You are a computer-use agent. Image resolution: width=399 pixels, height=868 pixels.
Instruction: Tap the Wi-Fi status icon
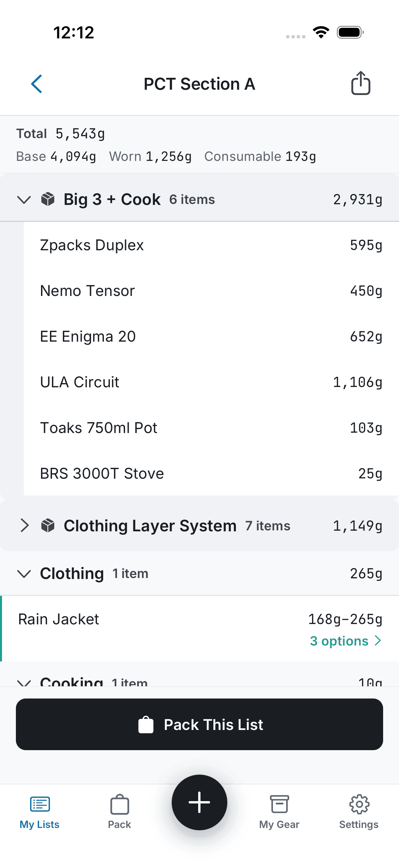321,32
